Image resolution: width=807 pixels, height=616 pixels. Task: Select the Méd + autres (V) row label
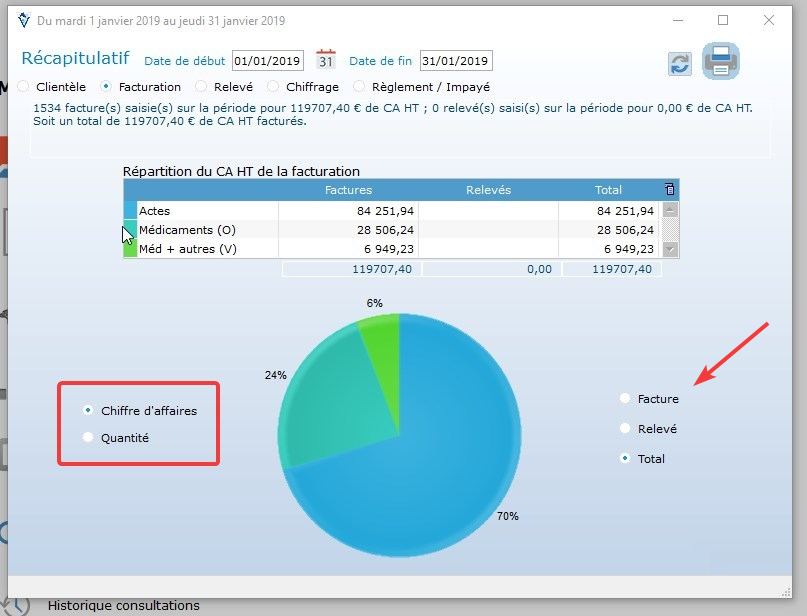188,249
